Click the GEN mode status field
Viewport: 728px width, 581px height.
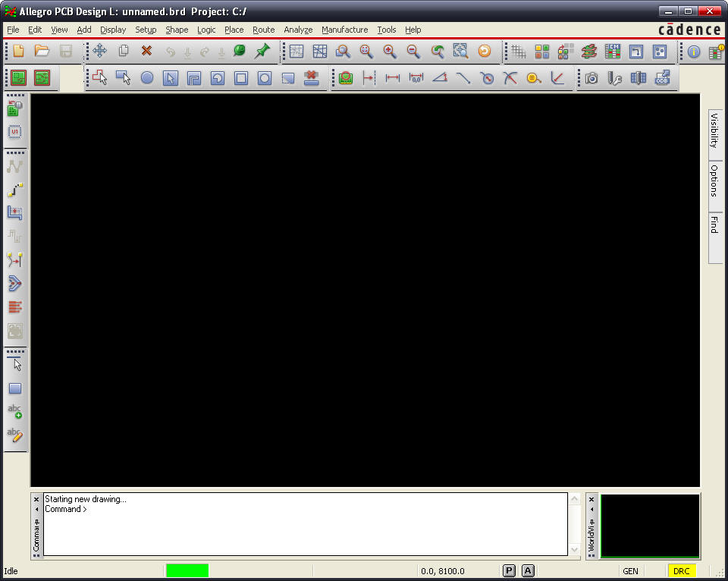coord(630,571)
